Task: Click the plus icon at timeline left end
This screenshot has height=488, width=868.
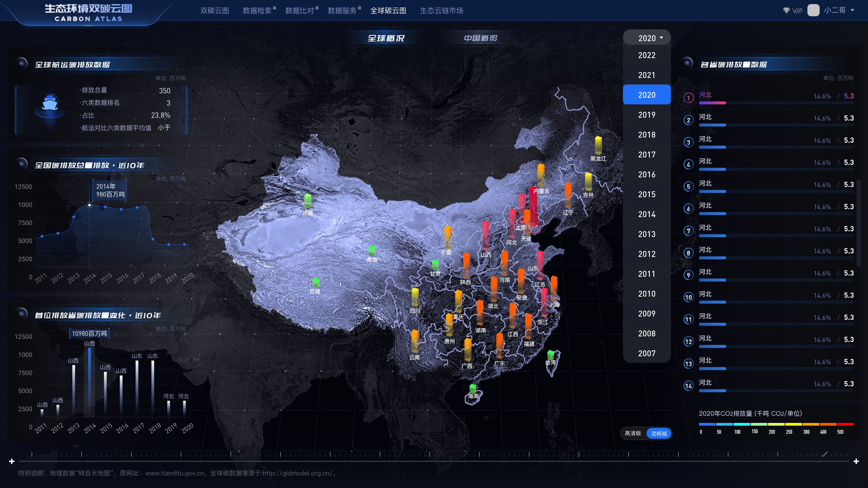Action: [x=12, y=461]
